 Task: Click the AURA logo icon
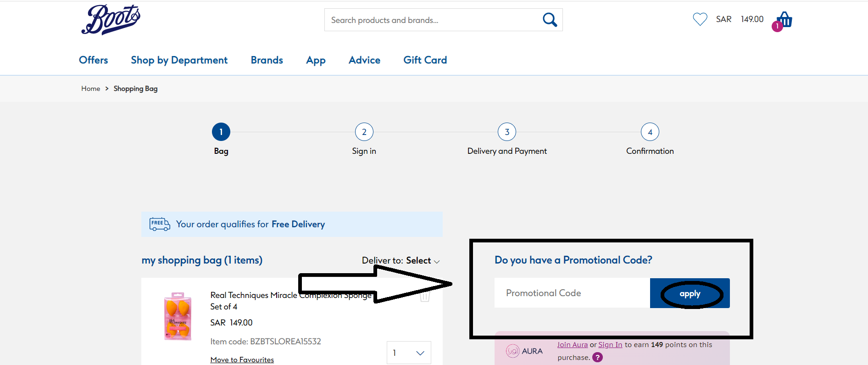[x=512, y=351]
